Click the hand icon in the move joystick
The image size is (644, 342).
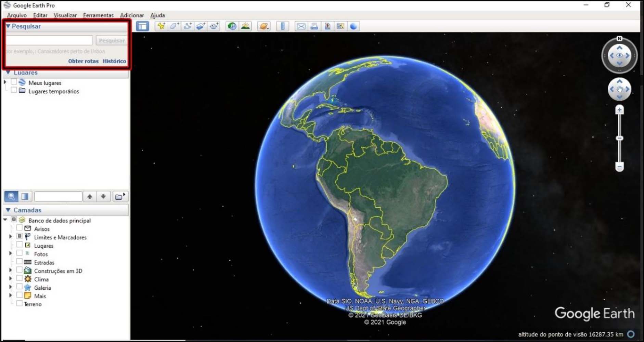[619, 89]
